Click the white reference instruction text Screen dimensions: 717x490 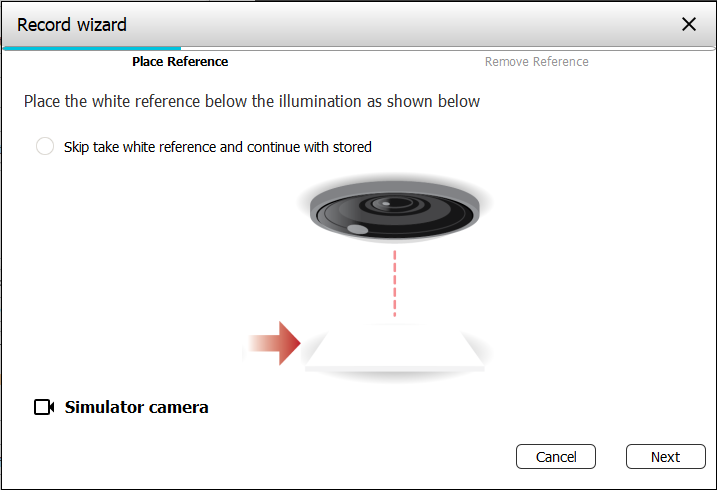pos(252,101)
